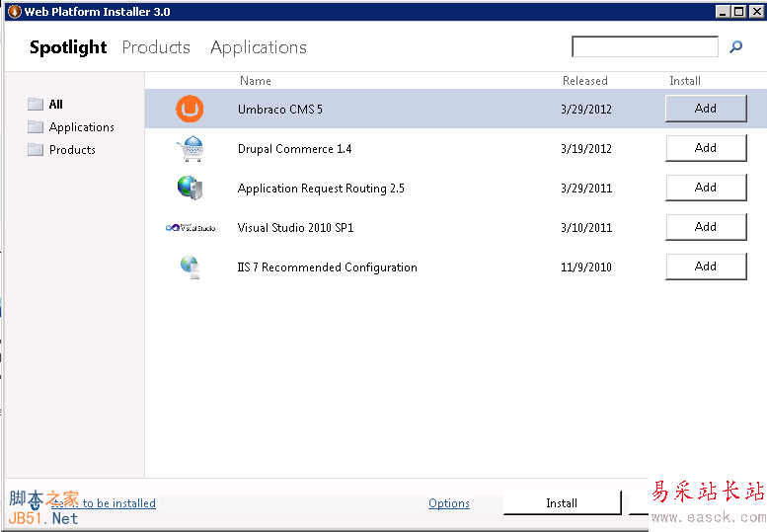767x532 pixels.
Task: Select the Spotlight tab
Action: pyautogui.click(x=68, y=47)
